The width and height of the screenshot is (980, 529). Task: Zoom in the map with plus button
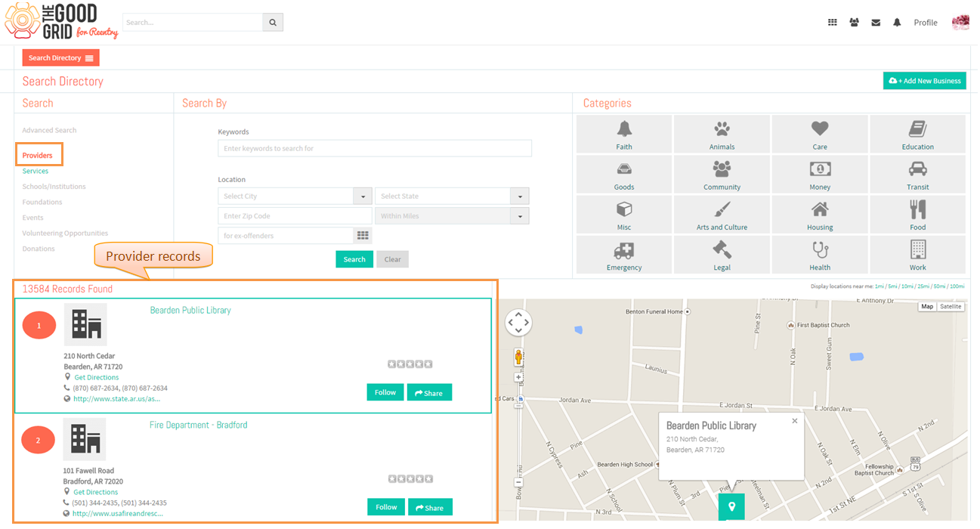(x=518, y=376)
